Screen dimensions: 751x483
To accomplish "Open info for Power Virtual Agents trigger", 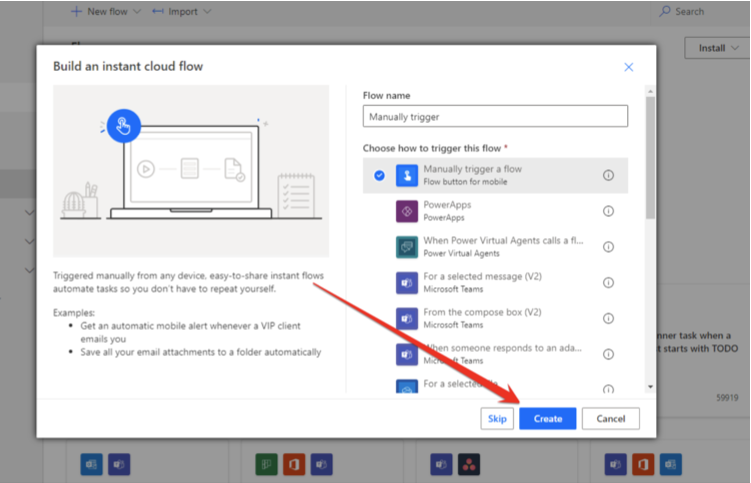I will [x=608, y=247].
